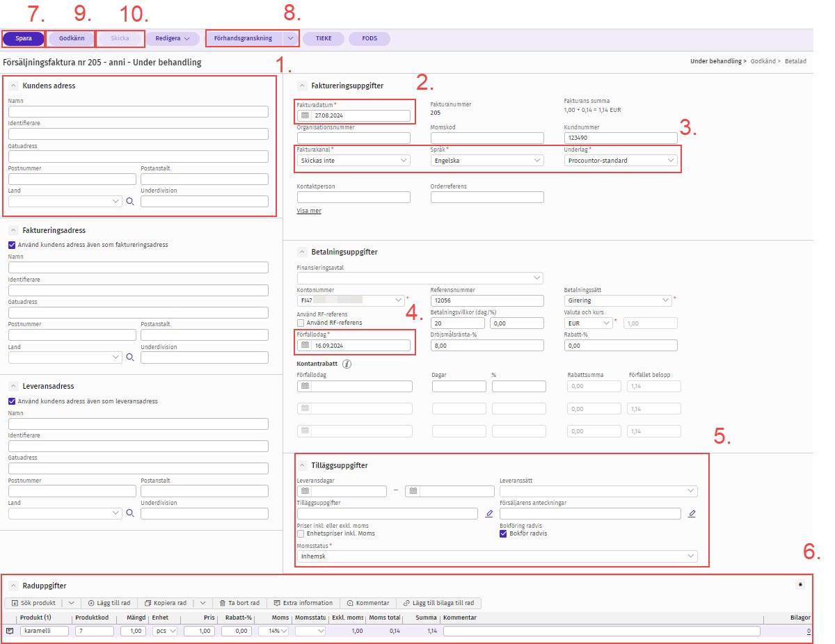
Task: Click the Kontantrabatt info icon
Action: click(347, 364)
